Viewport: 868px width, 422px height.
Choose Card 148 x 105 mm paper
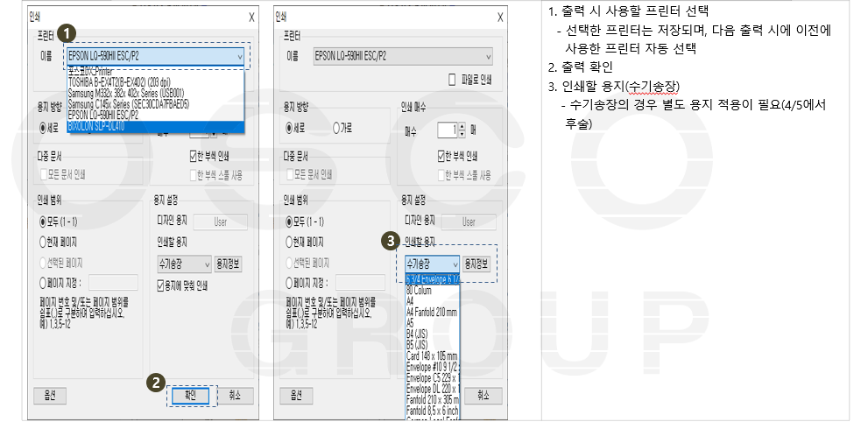point(432,355)
